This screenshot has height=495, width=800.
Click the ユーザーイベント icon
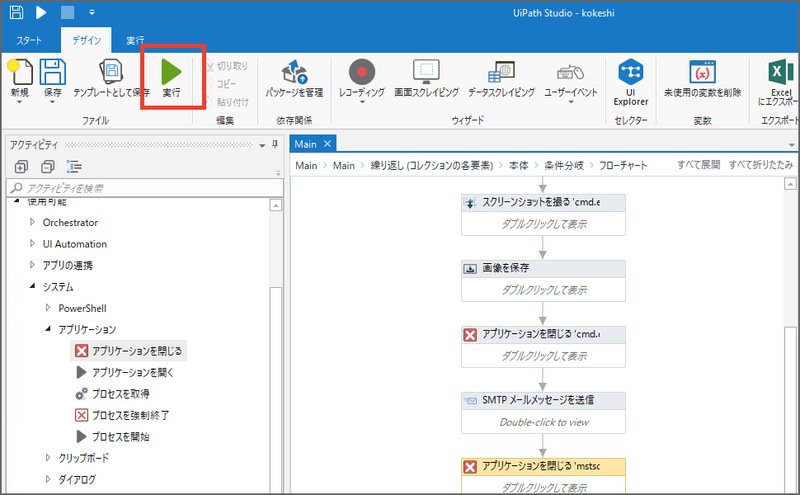point(570,72)
